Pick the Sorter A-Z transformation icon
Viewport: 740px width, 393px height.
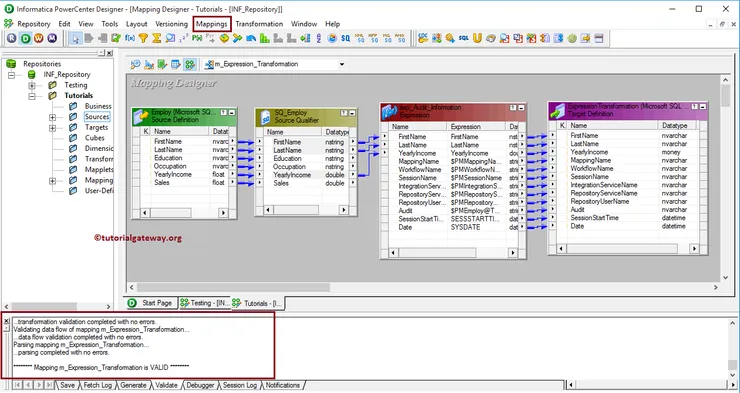[x=319, y=38]
